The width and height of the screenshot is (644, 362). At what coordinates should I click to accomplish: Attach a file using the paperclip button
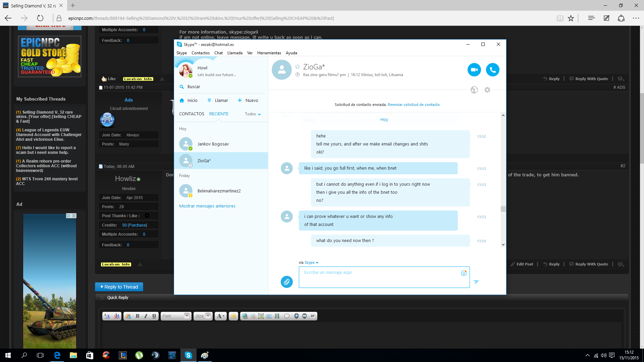(287, 282)
